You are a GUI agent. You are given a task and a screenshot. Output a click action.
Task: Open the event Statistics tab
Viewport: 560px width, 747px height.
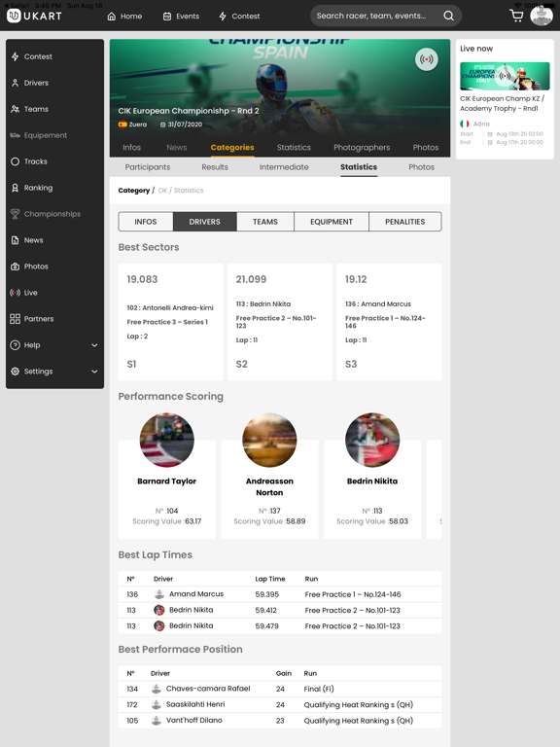(x=294, y=147)
